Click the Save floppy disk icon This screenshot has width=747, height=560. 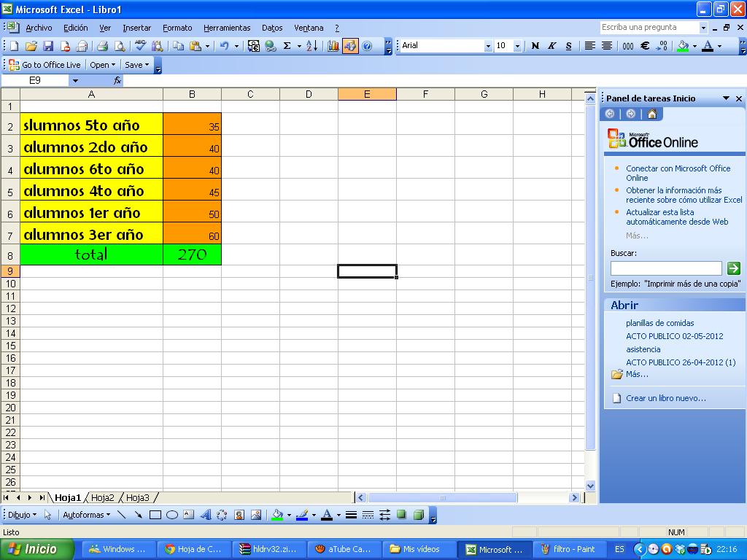pos(48,46)
